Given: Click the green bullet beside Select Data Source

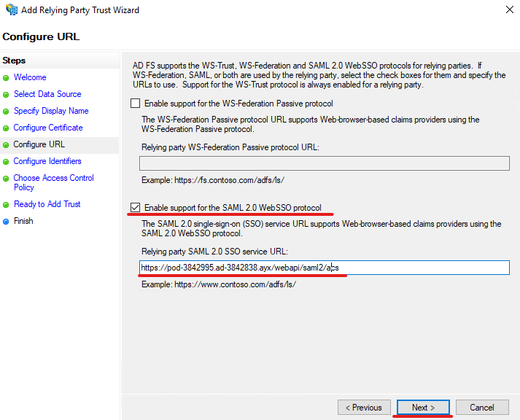Looking at the screenshot, I should [6, 95].
